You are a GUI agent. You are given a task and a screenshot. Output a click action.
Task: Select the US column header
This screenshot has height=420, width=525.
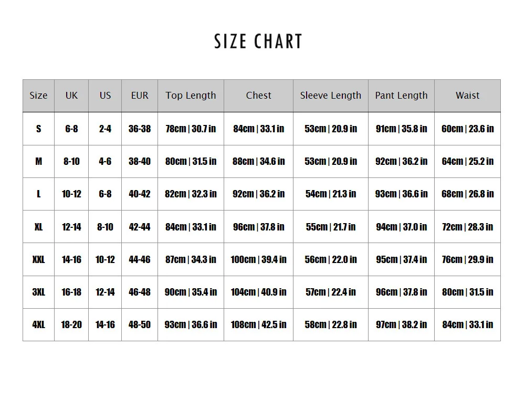(x=105, y=96)
